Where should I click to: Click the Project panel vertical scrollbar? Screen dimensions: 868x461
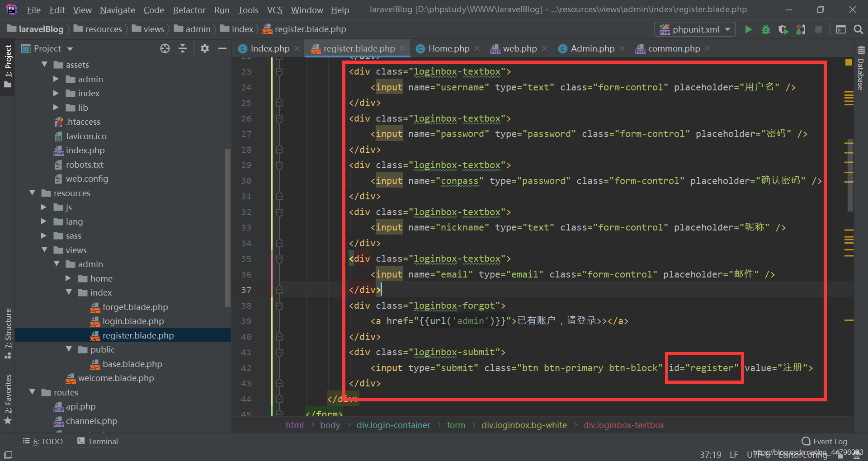click(x=227, y=228)
